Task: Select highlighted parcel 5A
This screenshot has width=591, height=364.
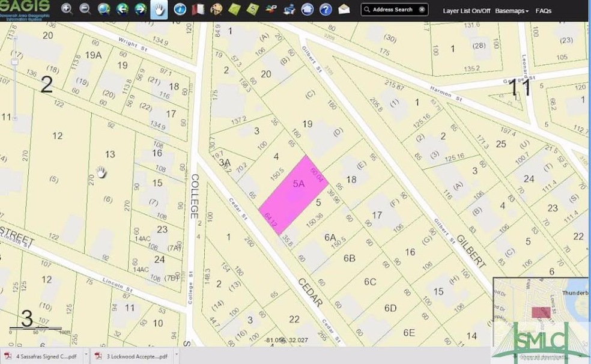Action: point(294,195)
